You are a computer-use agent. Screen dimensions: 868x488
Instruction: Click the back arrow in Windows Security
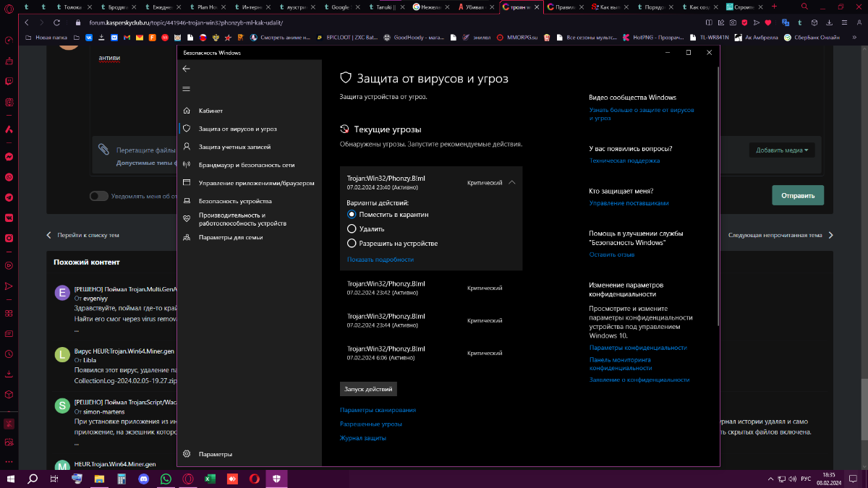tap(187, 69)
